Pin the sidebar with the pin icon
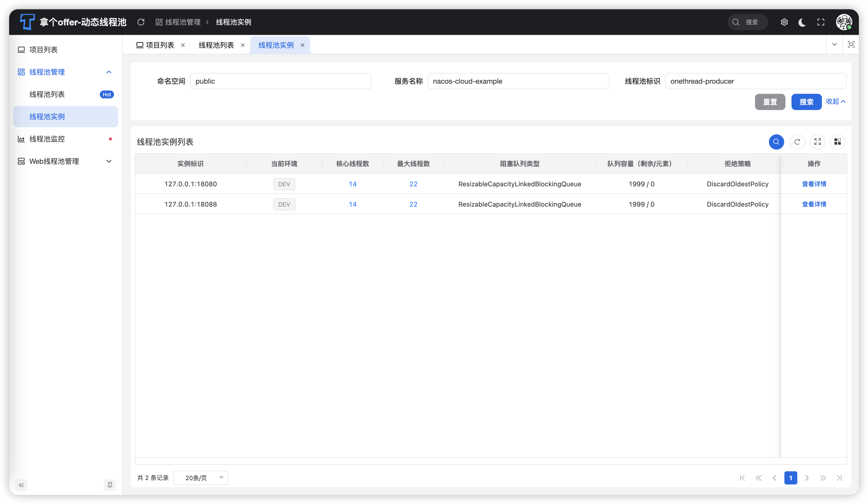 (x=110, y=485)
